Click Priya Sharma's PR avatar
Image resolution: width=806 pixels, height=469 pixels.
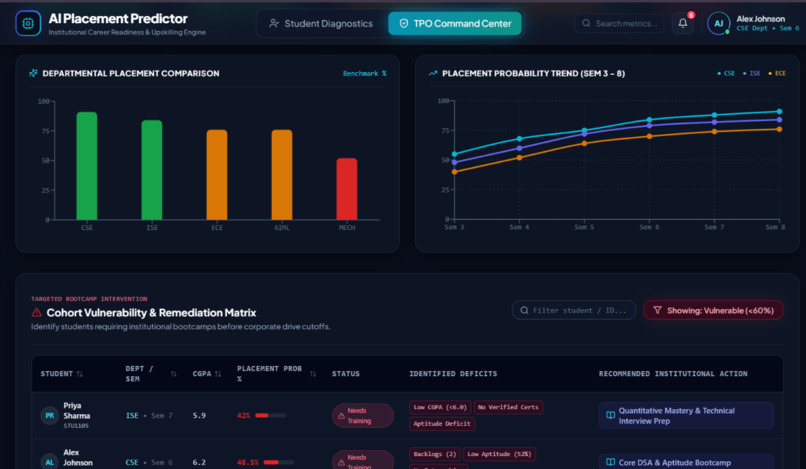49,416
